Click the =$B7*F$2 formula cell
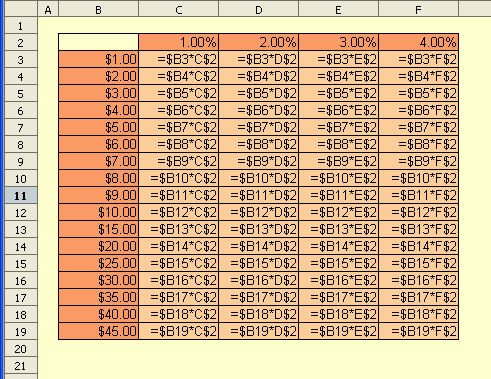Screen dimensions: 491x379 click(419, 127)
